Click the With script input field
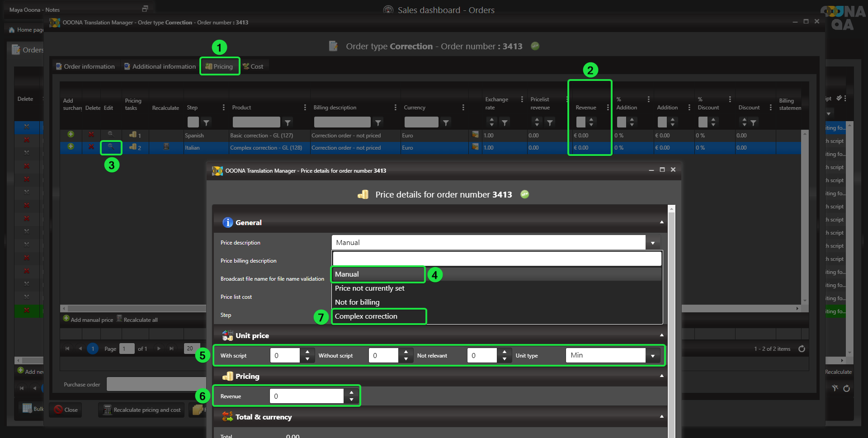The width and height of the screenshot is (868, 438). pos(285,356)
